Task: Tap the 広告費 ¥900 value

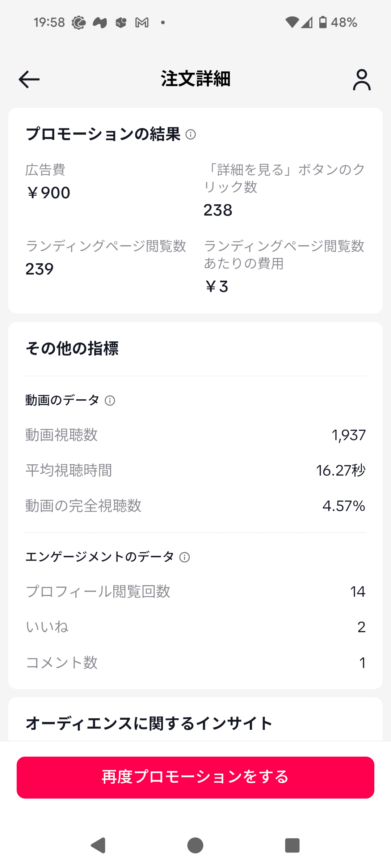Action: [x=49, y=193]
